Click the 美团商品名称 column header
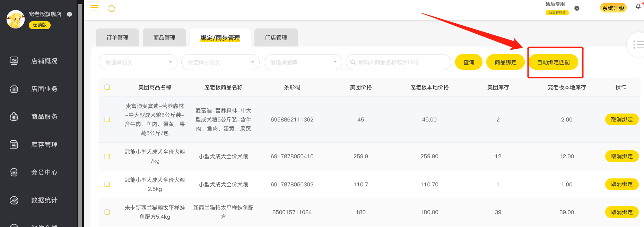 pyautogui.click(x=155, y=87)
